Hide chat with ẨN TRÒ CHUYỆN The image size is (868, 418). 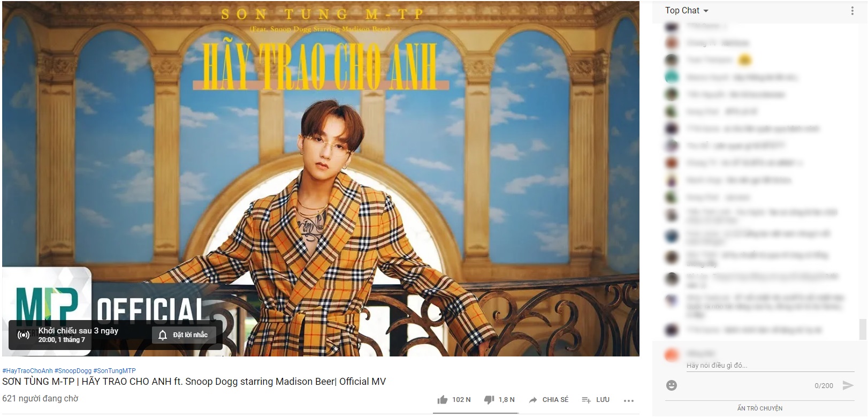(x=759, y=408)
